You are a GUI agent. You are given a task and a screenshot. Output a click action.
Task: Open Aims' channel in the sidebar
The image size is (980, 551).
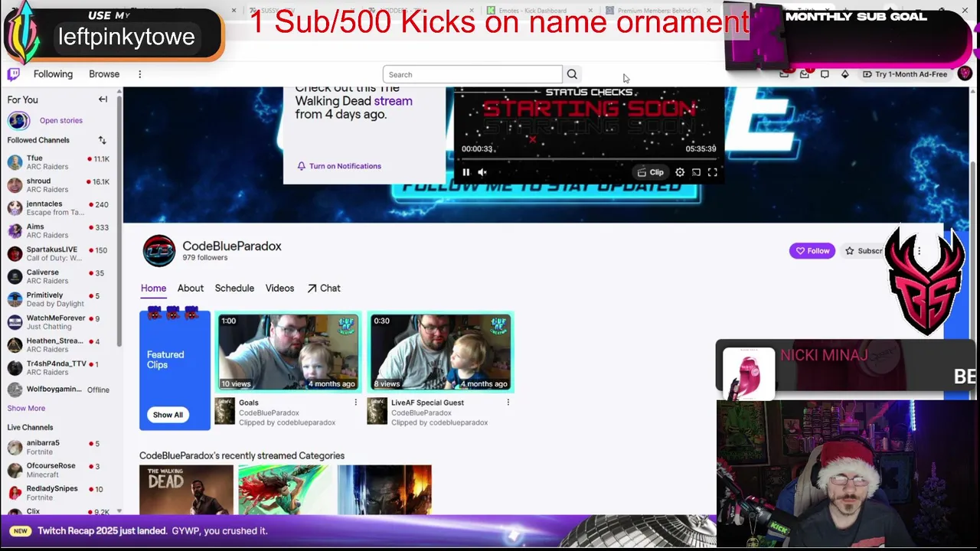tap(59, 231)
